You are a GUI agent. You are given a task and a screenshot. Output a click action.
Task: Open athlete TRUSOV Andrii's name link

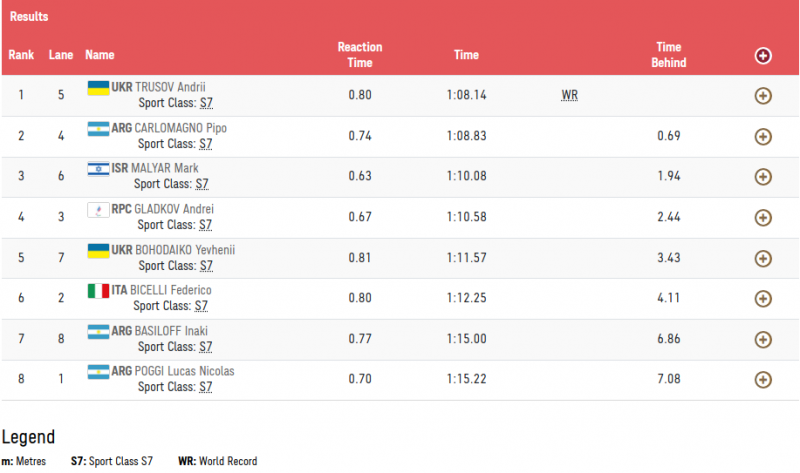[170, 87]
